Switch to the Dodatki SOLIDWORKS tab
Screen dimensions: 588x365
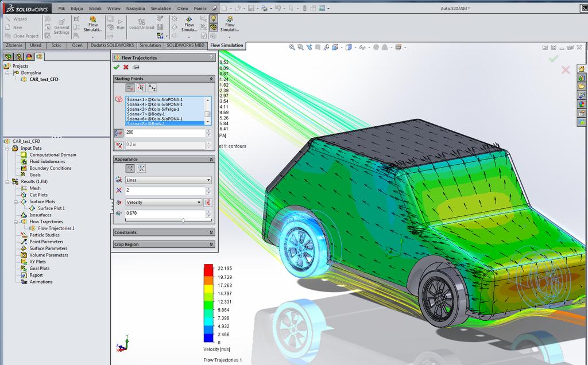[112, 45]
